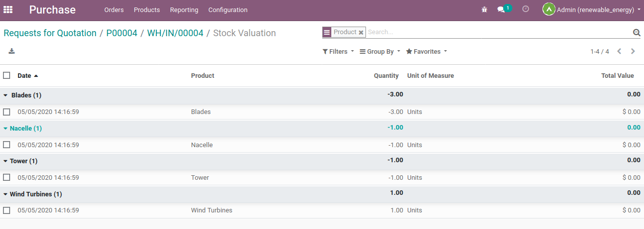Click the export download icon

(x=12, y=51)
